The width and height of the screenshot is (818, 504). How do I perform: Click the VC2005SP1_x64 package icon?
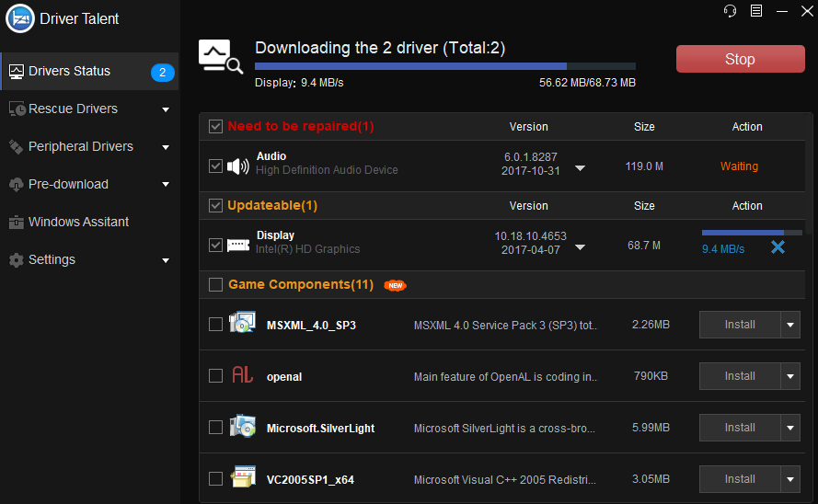coord(243,477)
